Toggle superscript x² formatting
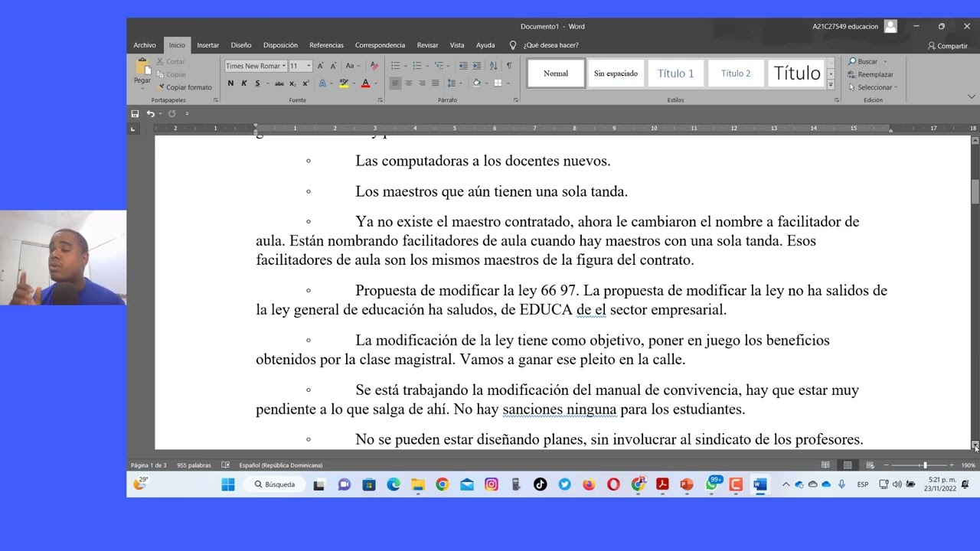 point(305,83)
